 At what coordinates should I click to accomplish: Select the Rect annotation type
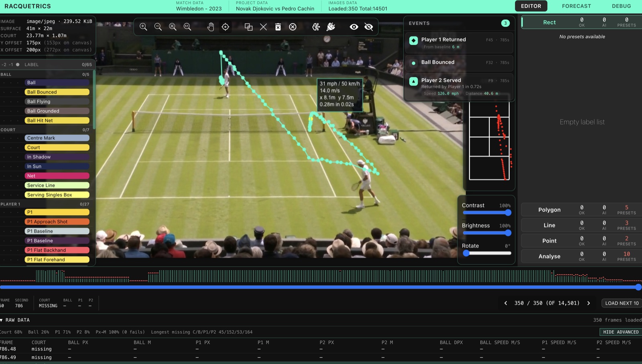pos(581,22)
